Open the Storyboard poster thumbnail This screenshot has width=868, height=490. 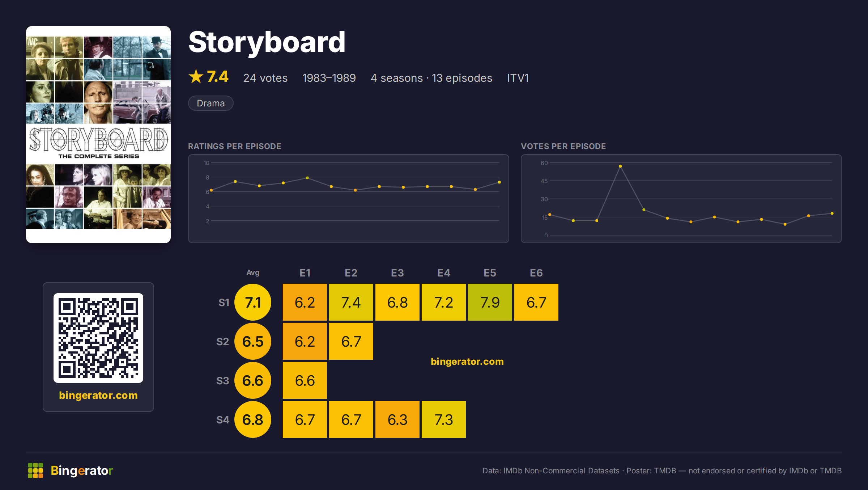pos(98,134)
